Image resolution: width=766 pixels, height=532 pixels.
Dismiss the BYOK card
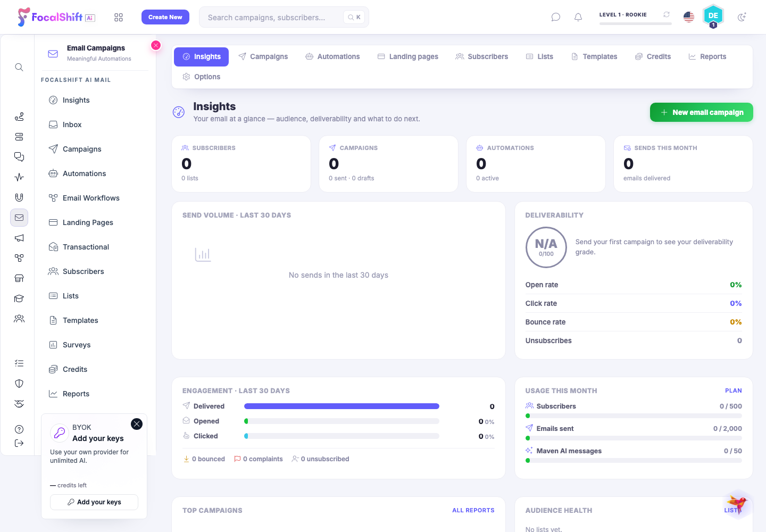[137, 424]
